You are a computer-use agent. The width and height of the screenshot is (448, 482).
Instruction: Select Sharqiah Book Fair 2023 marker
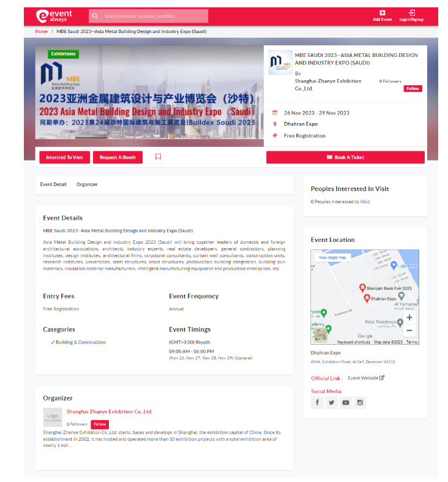pyautogui.click(x=362, y=287)
